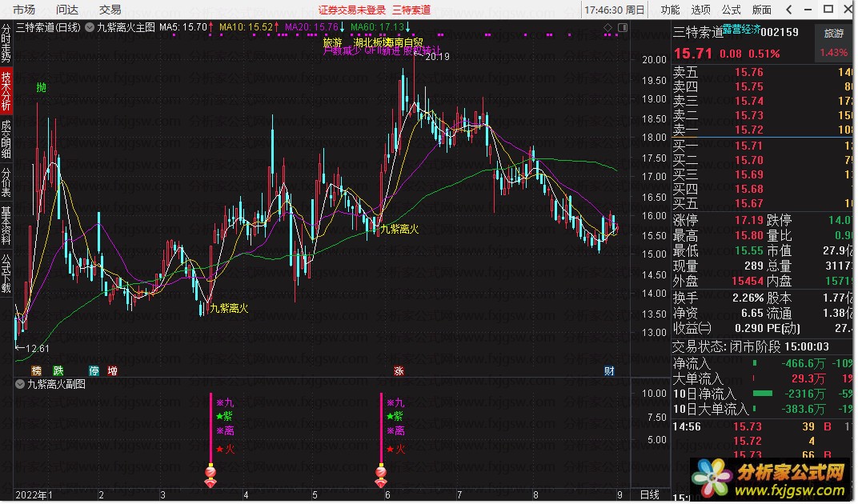Viewport: 858px width, 504px height.
Task: Open the 市场 menu
Action: (24, 10)
